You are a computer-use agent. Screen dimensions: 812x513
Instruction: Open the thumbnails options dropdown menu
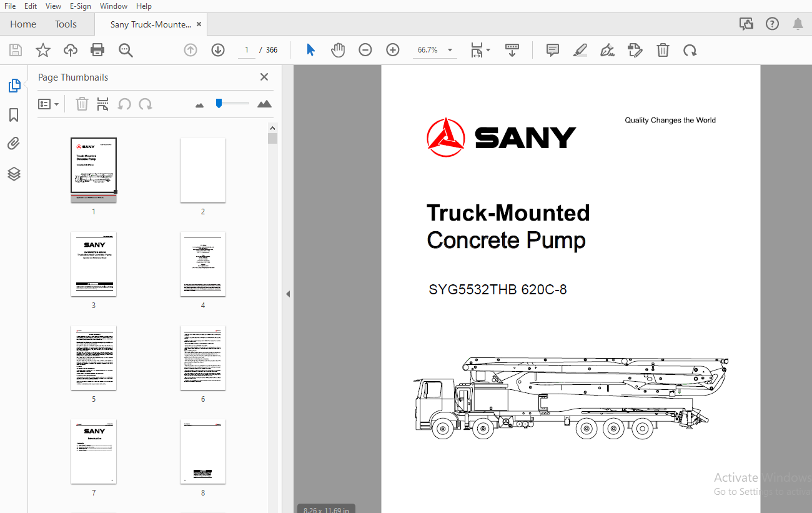coord(48,104)
